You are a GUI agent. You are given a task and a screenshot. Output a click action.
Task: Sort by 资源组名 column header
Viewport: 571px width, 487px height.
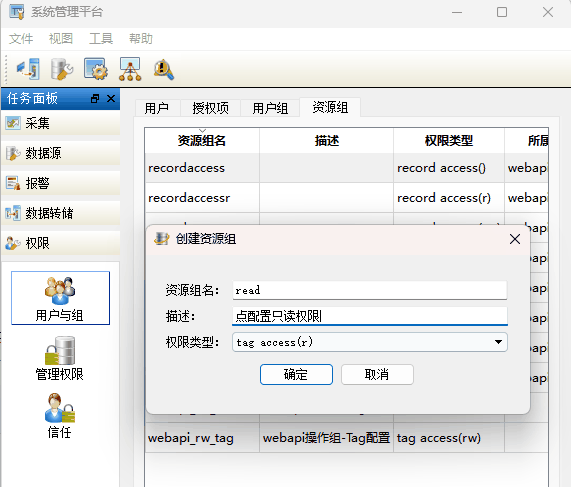[202, 141]
